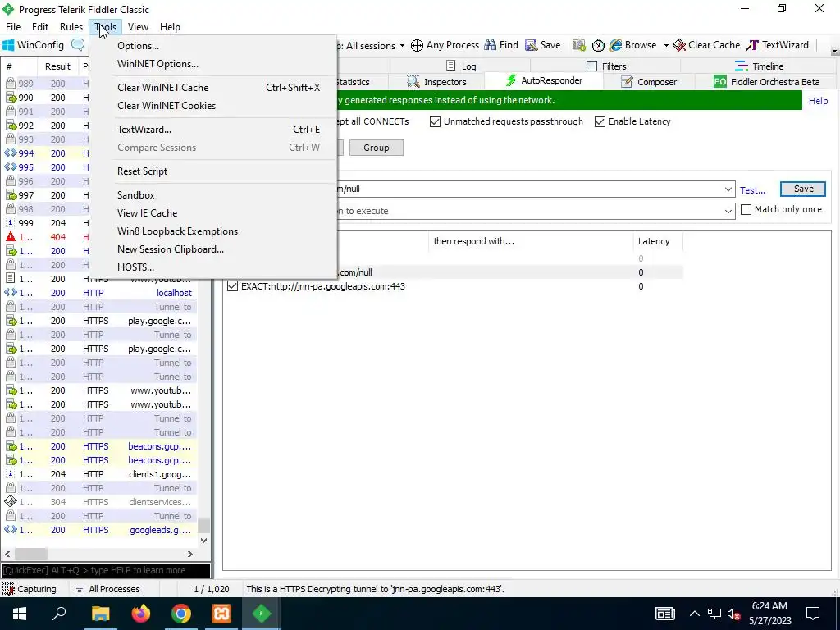Screen dimensions: 840x630
Task: Expand the action to execute combo box
Action: pyautogui.click(x=728, y=211)
